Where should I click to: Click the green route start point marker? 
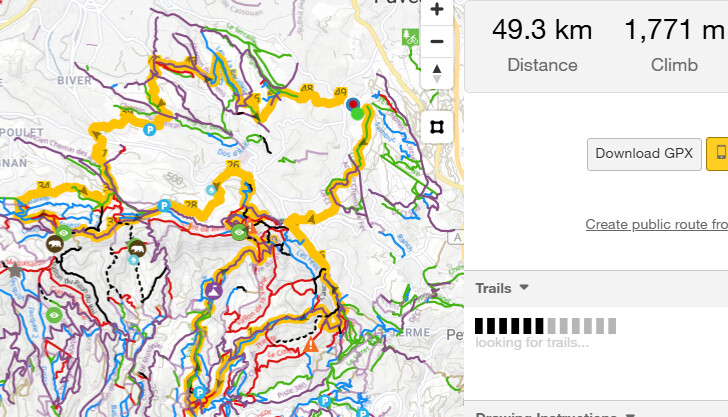click(357, 113)
